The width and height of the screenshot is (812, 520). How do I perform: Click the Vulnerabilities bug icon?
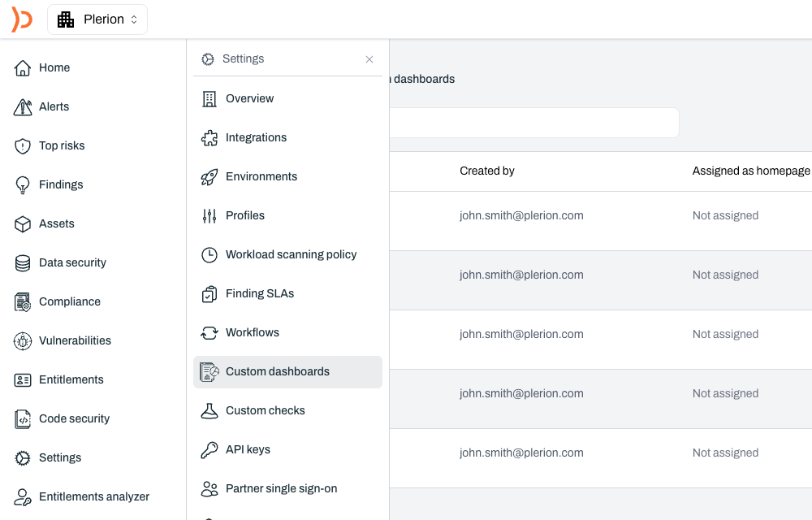(x=22, y=340)
